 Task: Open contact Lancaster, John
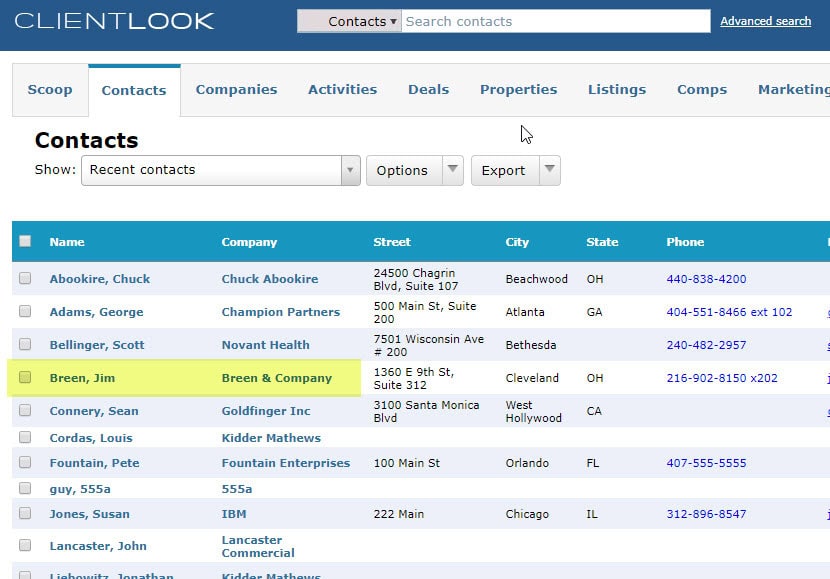pyautogui.click(x=98, y=546)
